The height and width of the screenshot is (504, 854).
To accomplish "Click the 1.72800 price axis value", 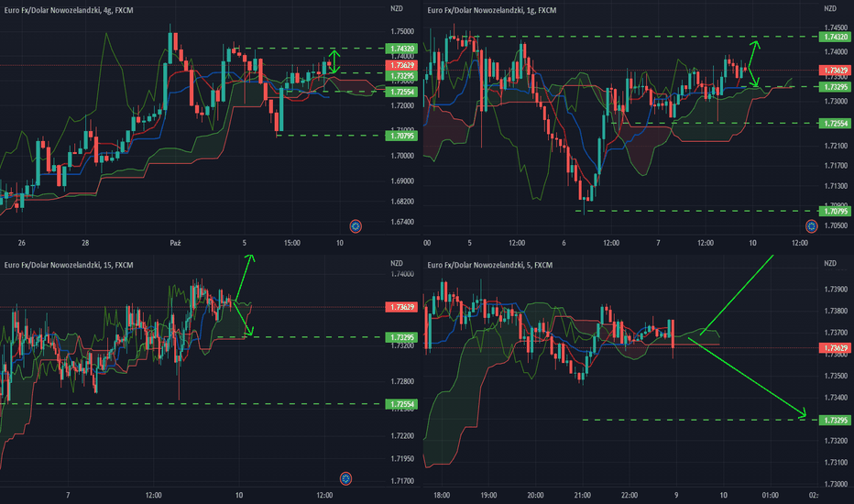I will click(x=402, y=381).
